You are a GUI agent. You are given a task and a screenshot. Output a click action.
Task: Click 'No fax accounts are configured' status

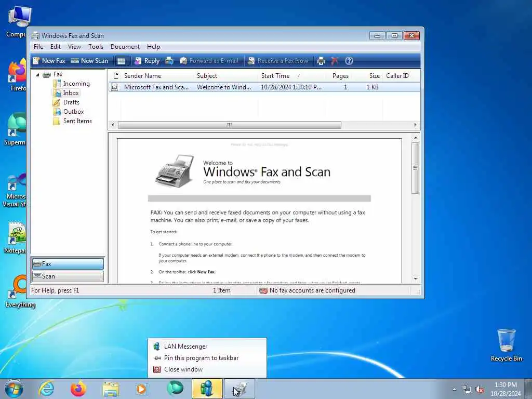coord(312,290)
